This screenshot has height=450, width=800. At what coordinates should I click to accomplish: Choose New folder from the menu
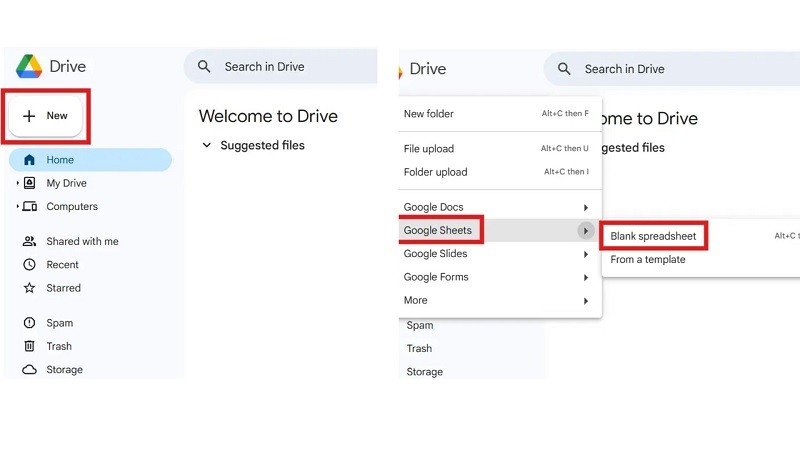[500, 114]
